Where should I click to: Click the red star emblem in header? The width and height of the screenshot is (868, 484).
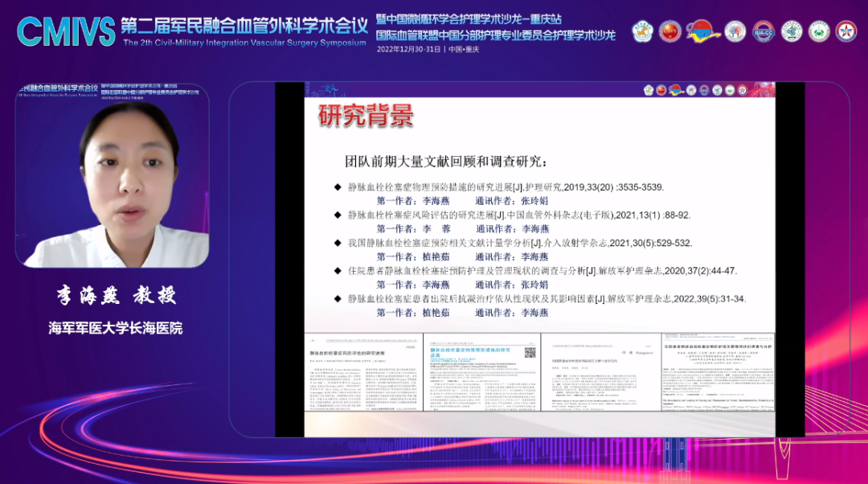tap(846, 32)
